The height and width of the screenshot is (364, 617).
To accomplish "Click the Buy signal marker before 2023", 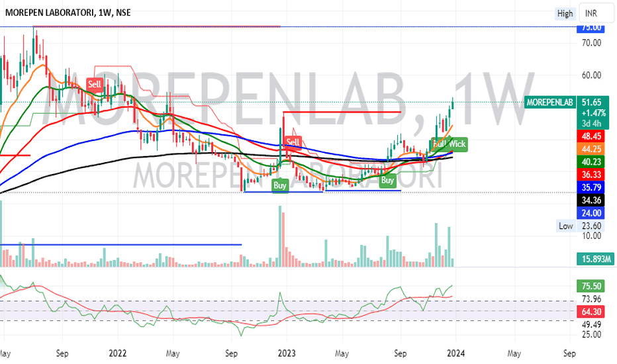I will (x=280, y=185).
